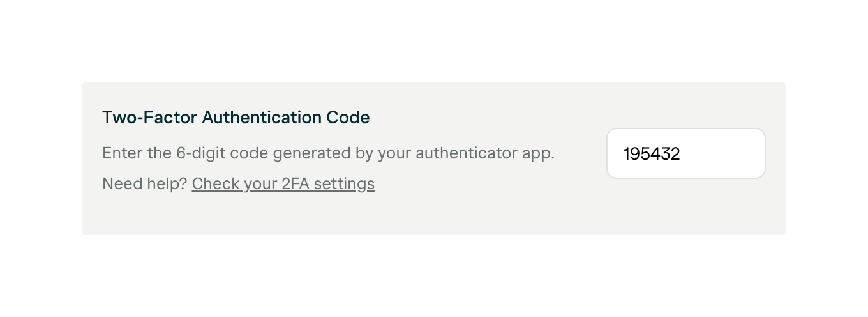This screenshot has width=868, height=317.
Task: Tap the underlined Check your 2FA settings
Action: [x=283, y=184]
